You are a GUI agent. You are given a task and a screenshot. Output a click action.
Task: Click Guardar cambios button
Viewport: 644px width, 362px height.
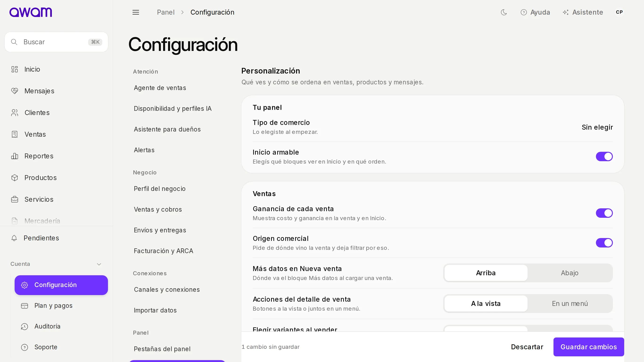(589, 347)
